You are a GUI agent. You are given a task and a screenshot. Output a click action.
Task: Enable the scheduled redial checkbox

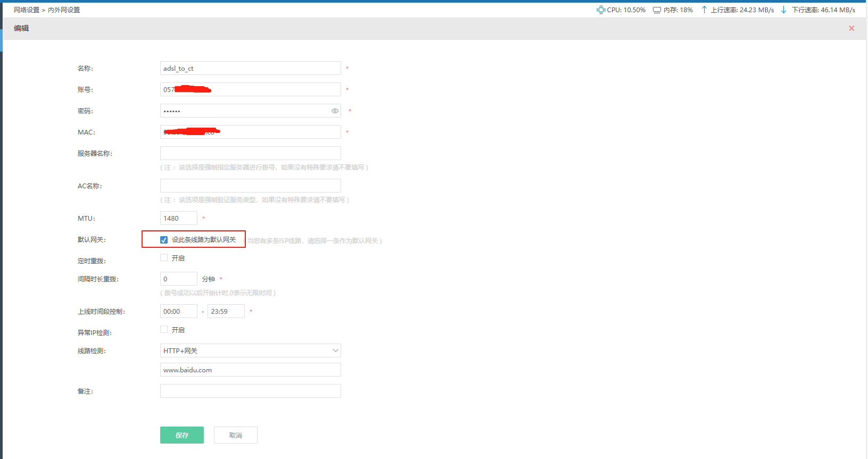coord(164,258)
